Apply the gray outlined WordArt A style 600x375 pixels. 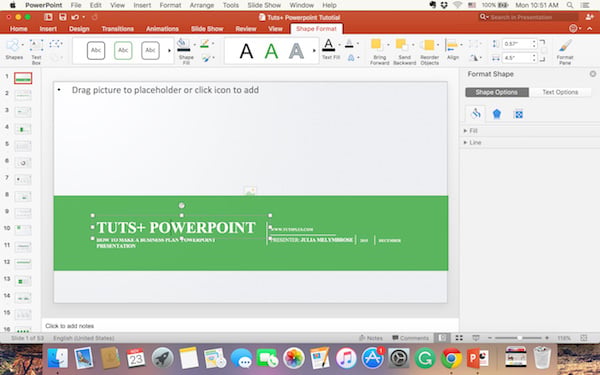point(296,51)
